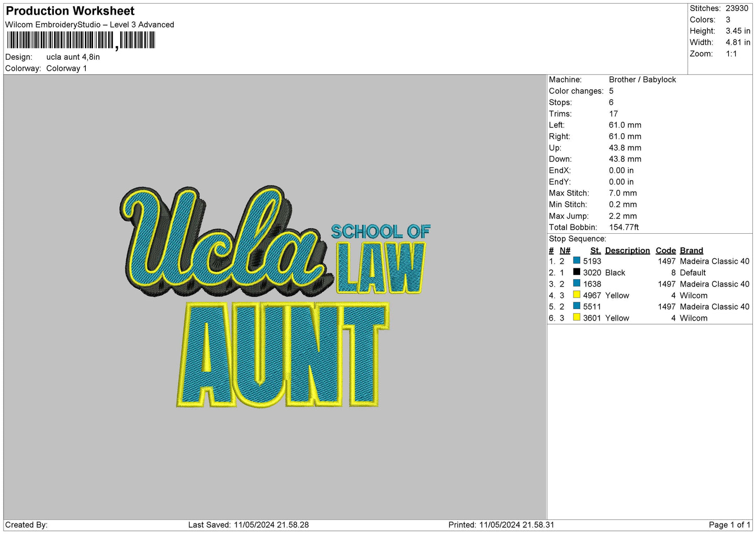Click the Right value 61.0 mm
Image resolution: width=756 pixels, height=534 pixels.
click(625, 137)
